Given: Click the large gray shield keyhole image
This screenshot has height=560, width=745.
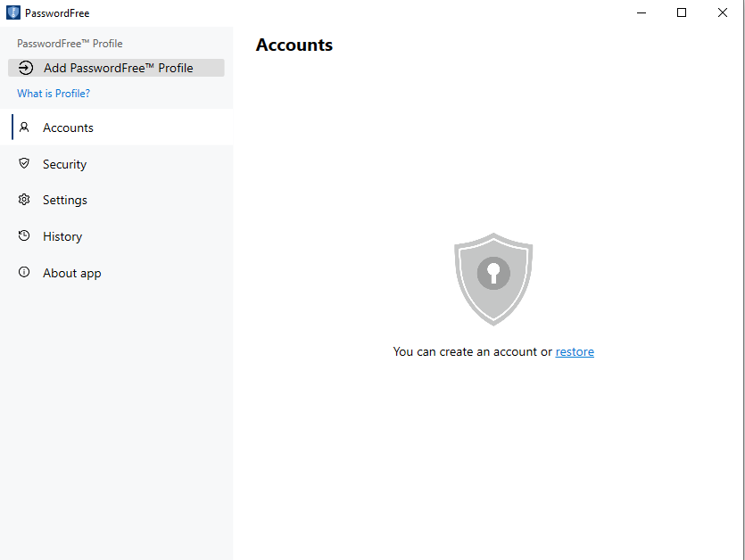Looking at the screenshot, I should (x=493, y=279).
